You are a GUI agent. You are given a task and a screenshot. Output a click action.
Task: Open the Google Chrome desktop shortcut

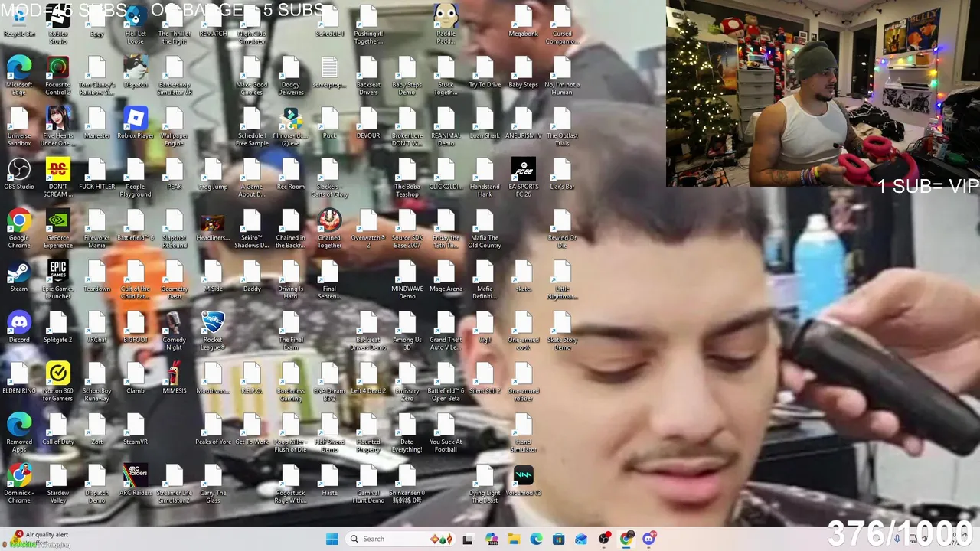click(19, 228)
